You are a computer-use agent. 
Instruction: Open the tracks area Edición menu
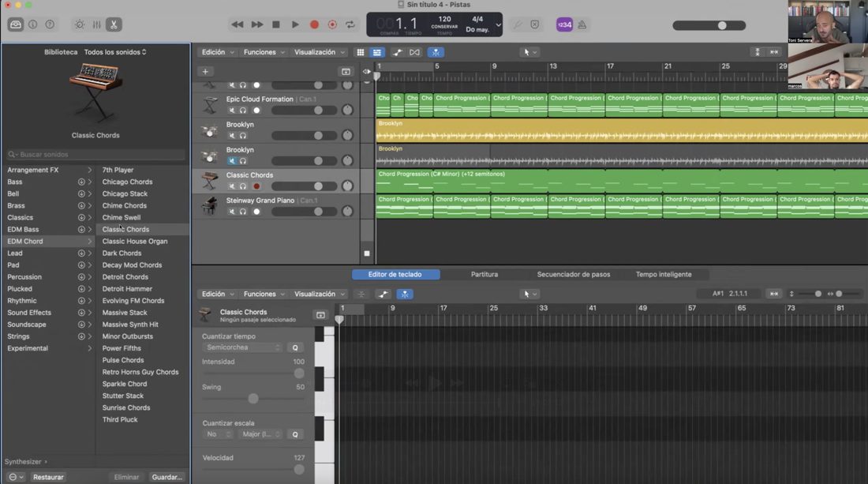(218, 52)
